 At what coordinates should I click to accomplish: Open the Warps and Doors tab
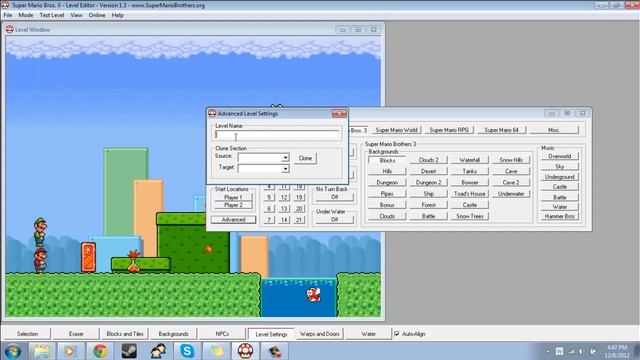[x=320, y=333]
